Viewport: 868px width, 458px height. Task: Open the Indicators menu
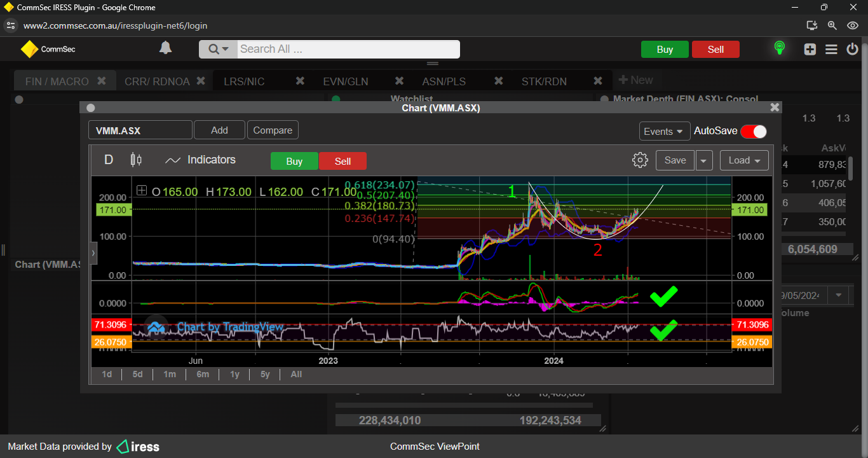pos(200,160)
